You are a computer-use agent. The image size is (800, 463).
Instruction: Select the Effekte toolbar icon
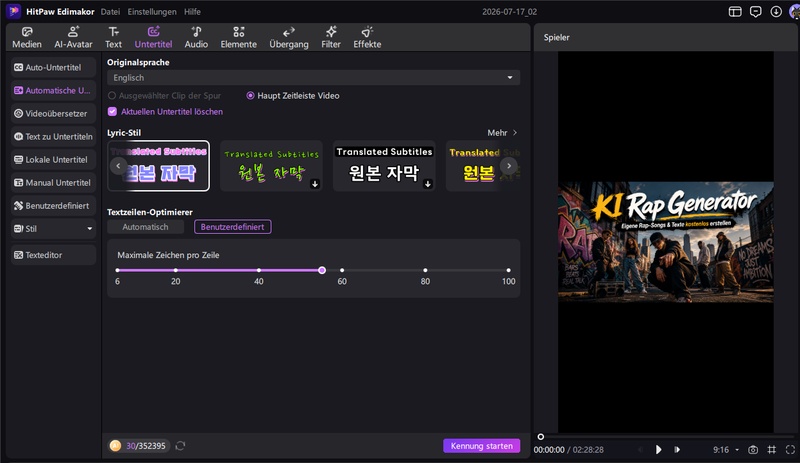pos(367,37)
